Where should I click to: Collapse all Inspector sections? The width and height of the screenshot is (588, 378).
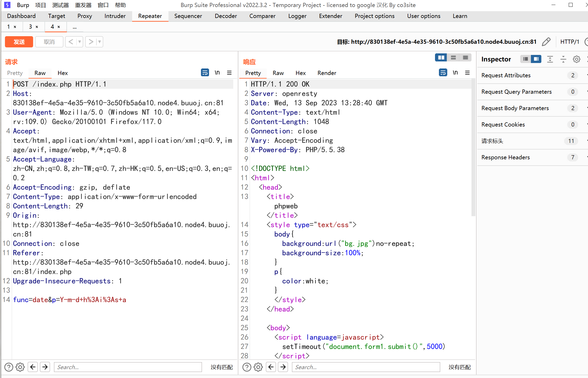coord(563,59)
